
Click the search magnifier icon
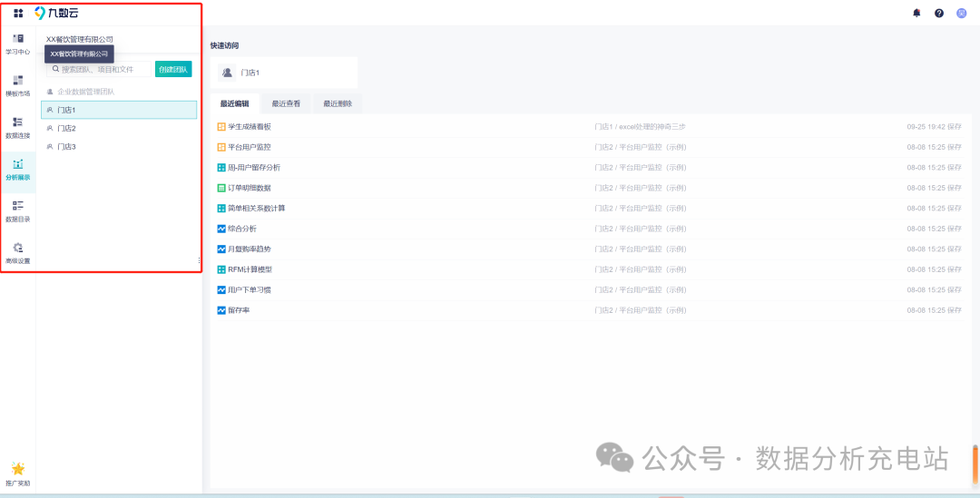pyautogui.click(x=55, y=69)
